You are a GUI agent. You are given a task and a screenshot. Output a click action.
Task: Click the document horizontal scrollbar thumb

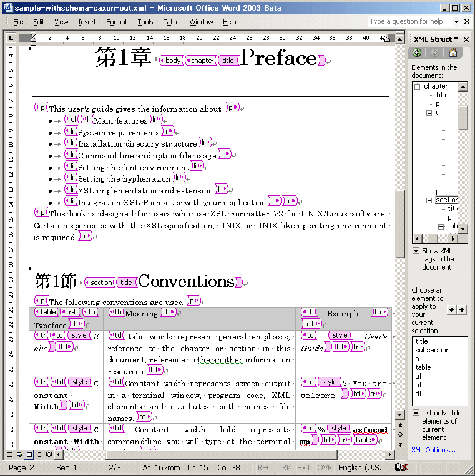(x=222, y=454)
